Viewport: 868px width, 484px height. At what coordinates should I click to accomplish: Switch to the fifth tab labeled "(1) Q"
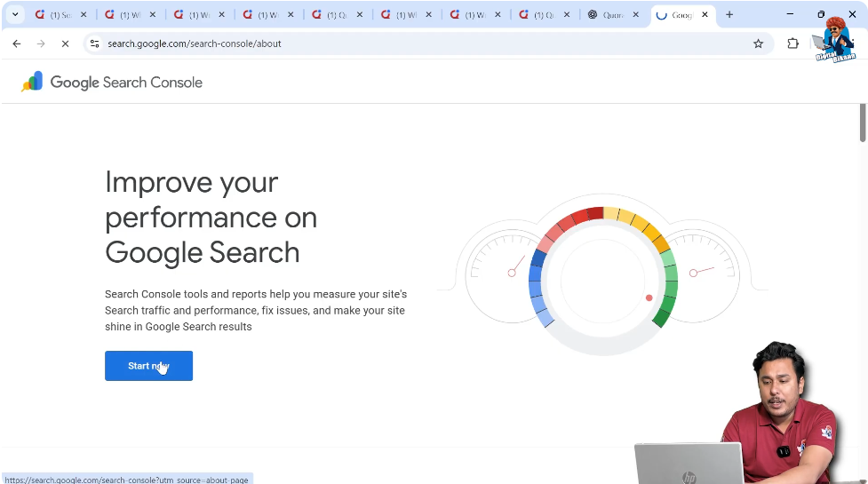click(x=337, y=15)
